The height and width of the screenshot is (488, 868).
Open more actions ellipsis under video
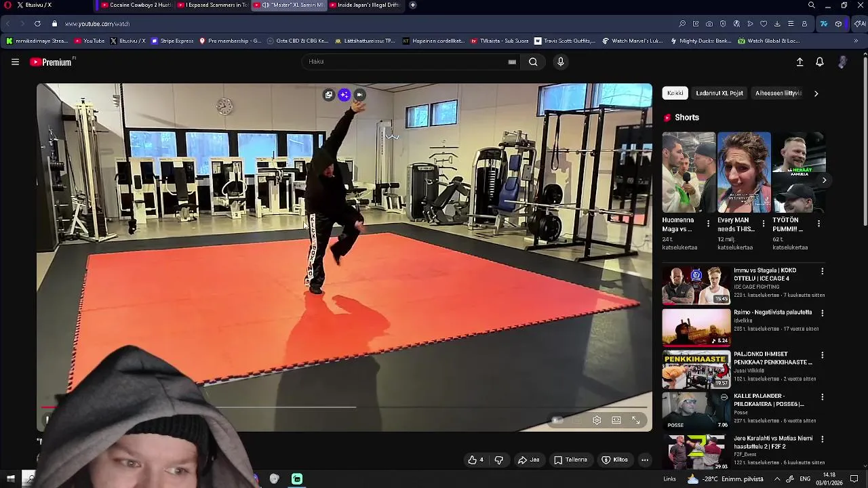click(645, 460)
